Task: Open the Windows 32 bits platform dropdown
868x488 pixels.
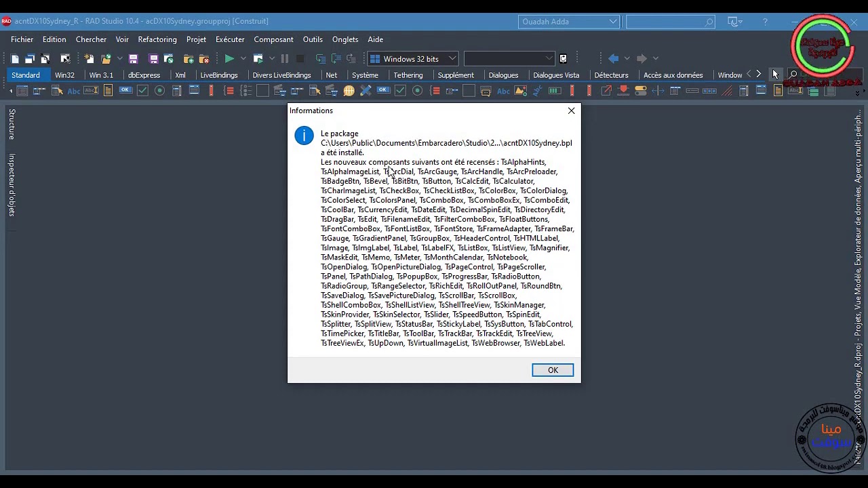Action: (413, 59)
